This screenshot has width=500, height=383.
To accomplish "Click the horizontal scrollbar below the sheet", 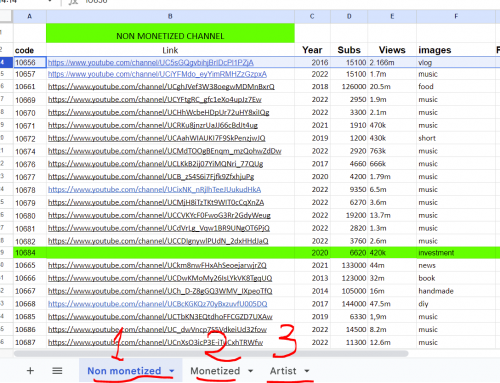I will [211, 353].
